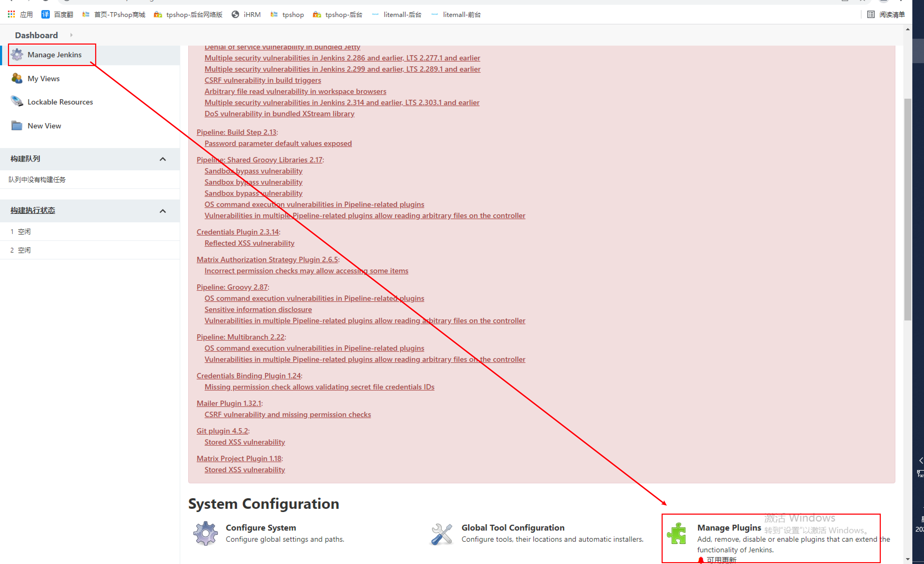Click the Manage Jenkins gear icon
The width and height of the screenshot is (924, 564).
tap(17, 55)
